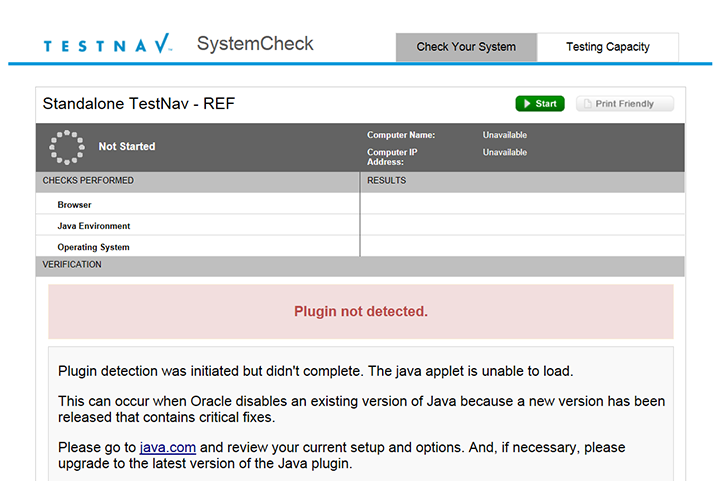Click the dotted spinner icon beside Not Started
Screen dimensions: 720x481
(x=66, y=147)
